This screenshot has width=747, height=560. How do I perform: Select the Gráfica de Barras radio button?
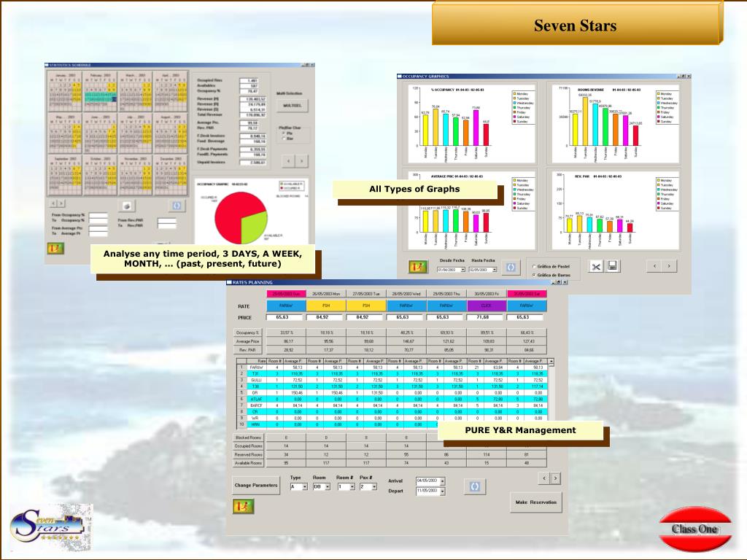533,275
